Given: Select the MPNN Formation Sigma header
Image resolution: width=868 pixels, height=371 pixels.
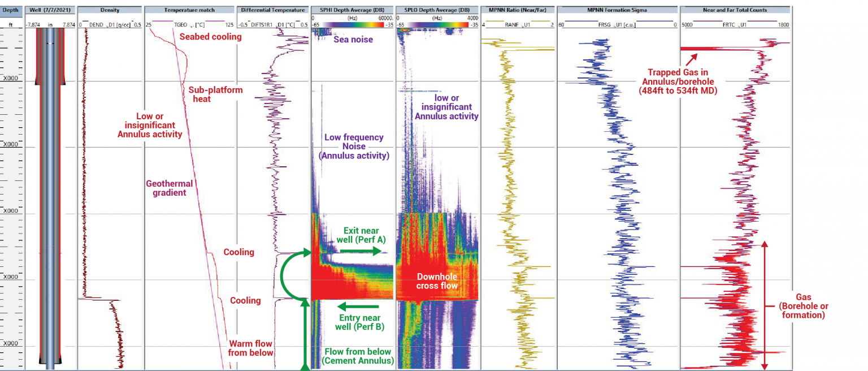Looking at the screenshot, I should pos(616,9).
